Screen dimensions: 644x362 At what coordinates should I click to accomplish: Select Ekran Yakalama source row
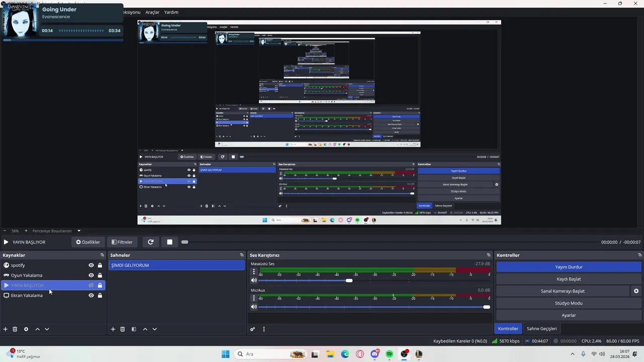click(x=52, y=296)
